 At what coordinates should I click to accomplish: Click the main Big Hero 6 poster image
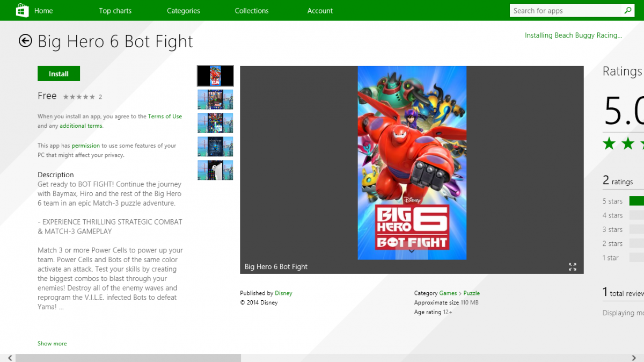click(x=412, y=163)
